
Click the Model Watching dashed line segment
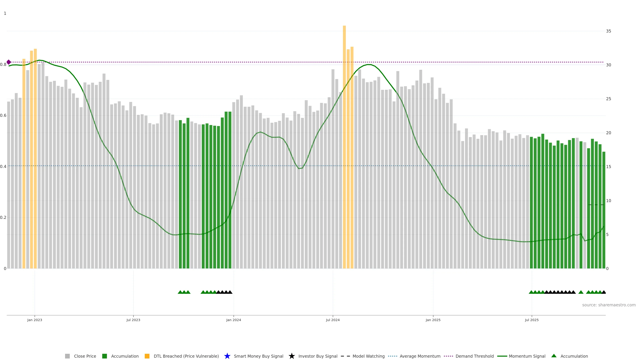pyautogui.click(x=596, y=205)
